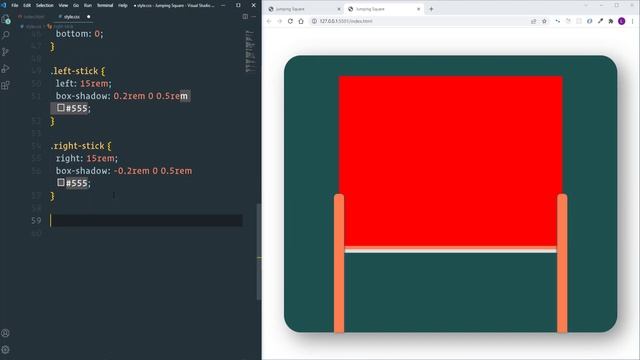Click the Chrome profile avatar
Image resolution: width=640 pixels, height=360 pixels.
click(622, 21)
